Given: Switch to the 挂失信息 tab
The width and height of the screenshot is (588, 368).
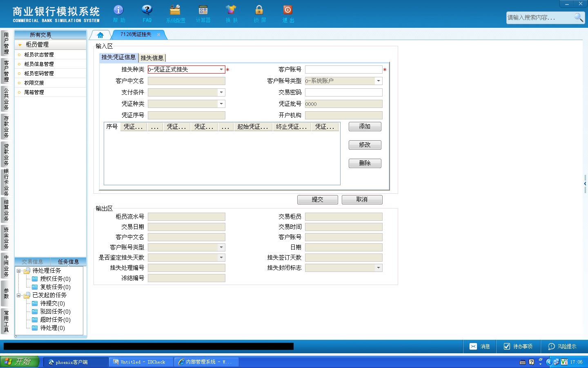Looking at the screenshot, I should 152,58.
